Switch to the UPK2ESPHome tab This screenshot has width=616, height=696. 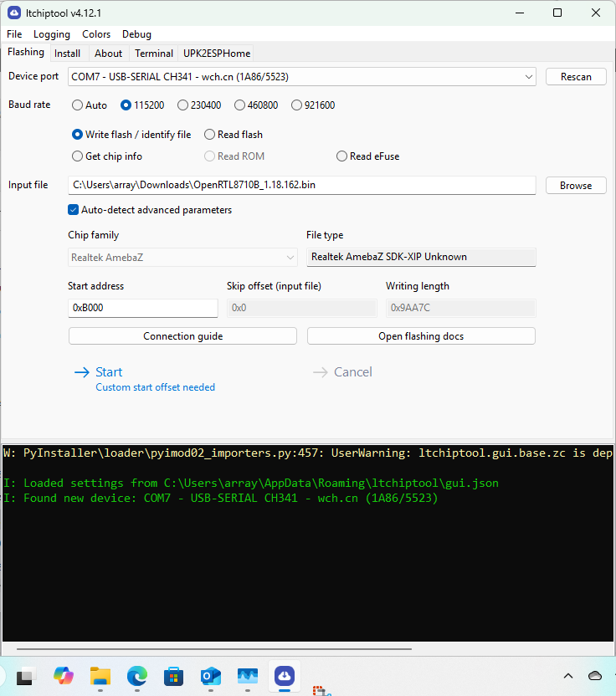click(x=217, y=54)
